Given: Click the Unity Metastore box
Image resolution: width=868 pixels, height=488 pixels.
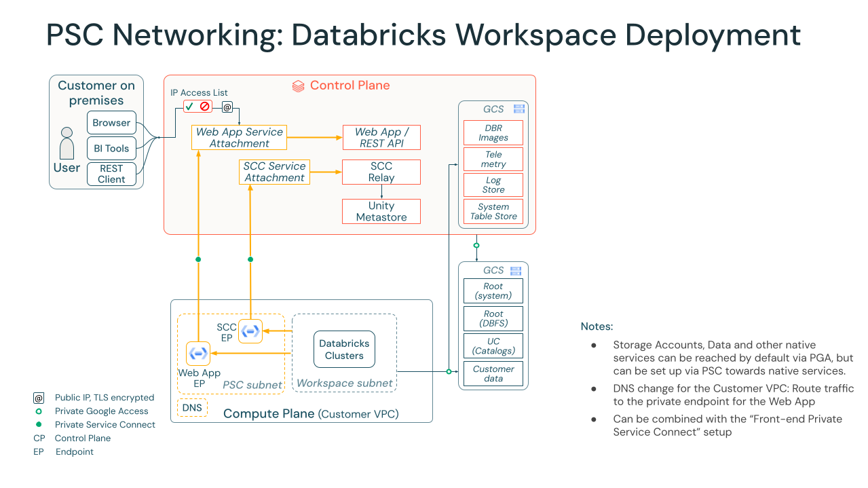Looking at the screenshot, I should 381,212.
